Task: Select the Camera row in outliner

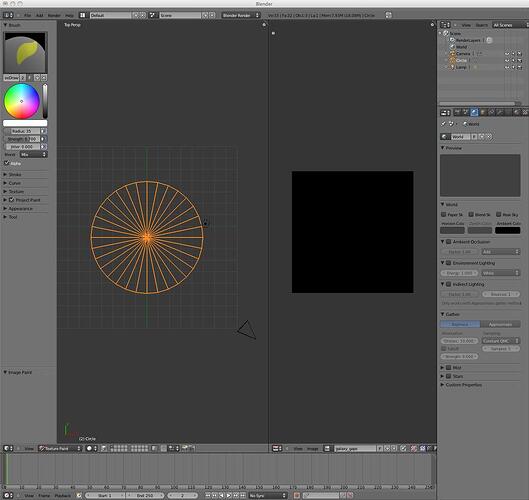Action: click(463, 54)
